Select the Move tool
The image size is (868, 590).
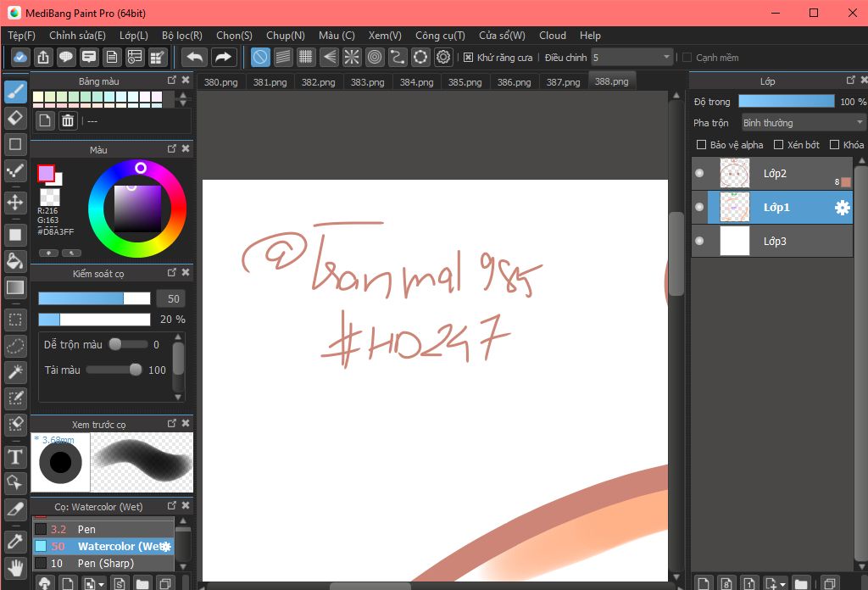pos(15,203)
